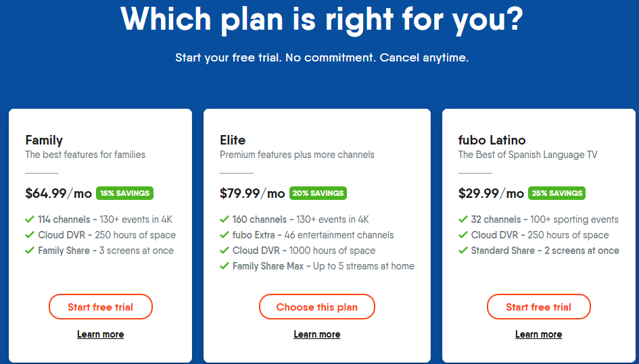
Task: Click the Family plan Start free trial button
Action: 100,307
